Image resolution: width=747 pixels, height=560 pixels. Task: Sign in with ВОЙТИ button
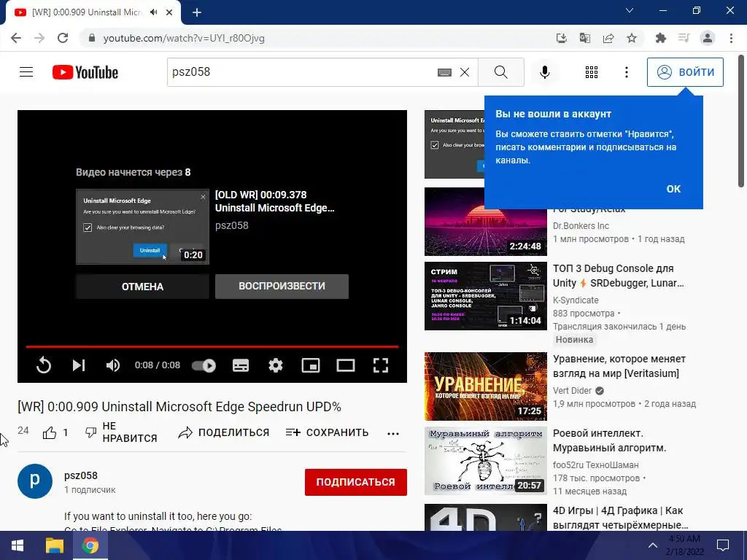point(685,72)
